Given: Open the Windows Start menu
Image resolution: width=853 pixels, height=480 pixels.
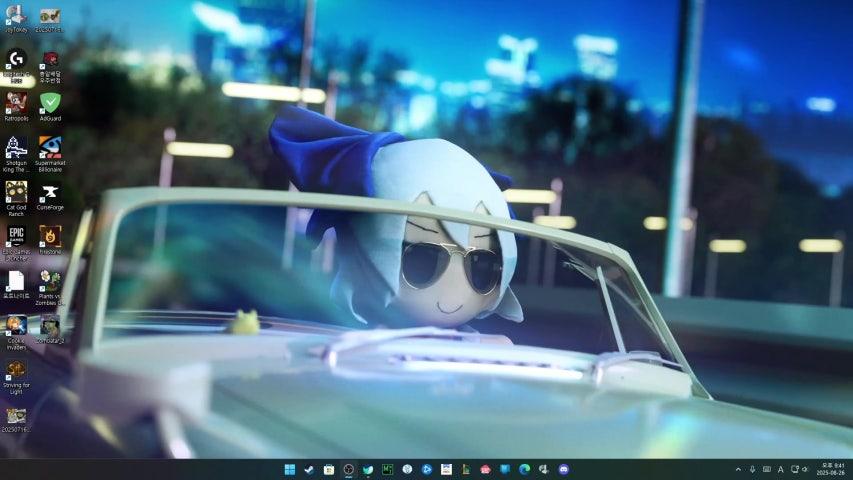Looking at the screenshot, I should [x=290, y=469].
